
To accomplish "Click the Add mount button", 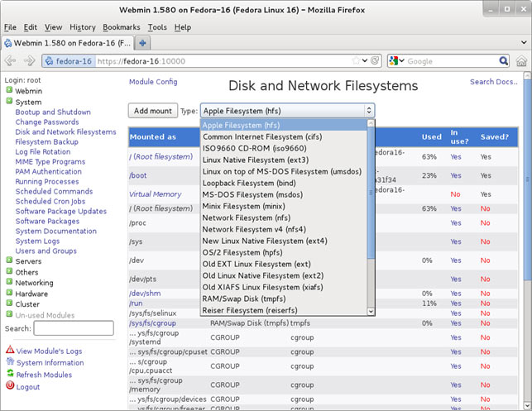I will tap(153, 111).
